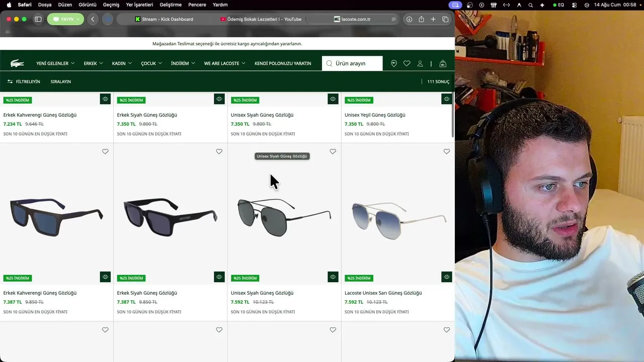The width and height of the screenshot is (644, 362).
Task: Open the black aviator Unisex Siyah sunglasses image
Action: 284,217
